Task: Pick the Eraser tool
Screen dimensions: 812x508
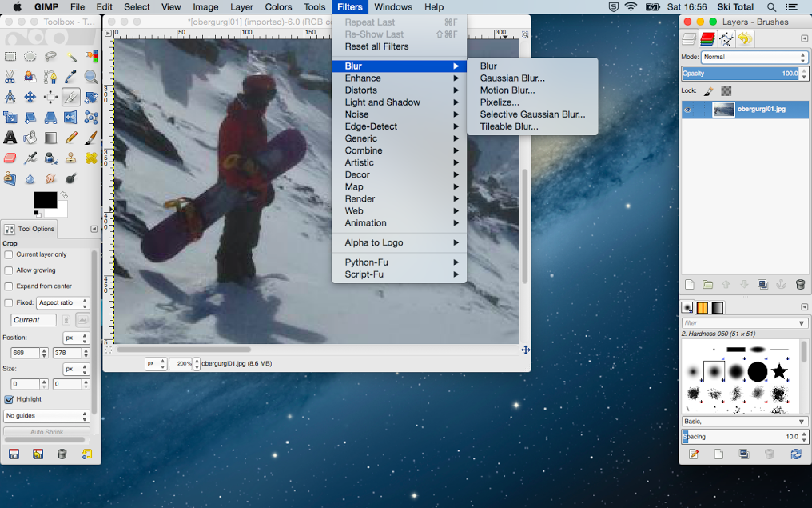Action: coord(10,158)
